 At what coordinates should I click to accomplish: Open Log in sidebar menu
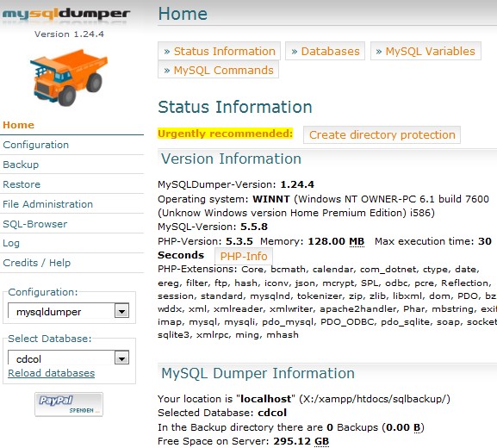click(x=11, y=243)
